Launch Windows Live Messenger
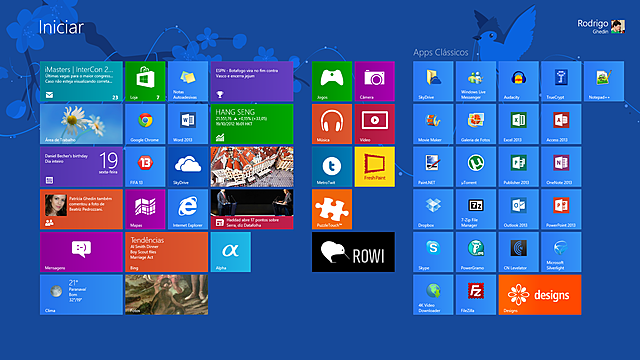The width and height of the screenshot is (640, 360). click(476, 81)
